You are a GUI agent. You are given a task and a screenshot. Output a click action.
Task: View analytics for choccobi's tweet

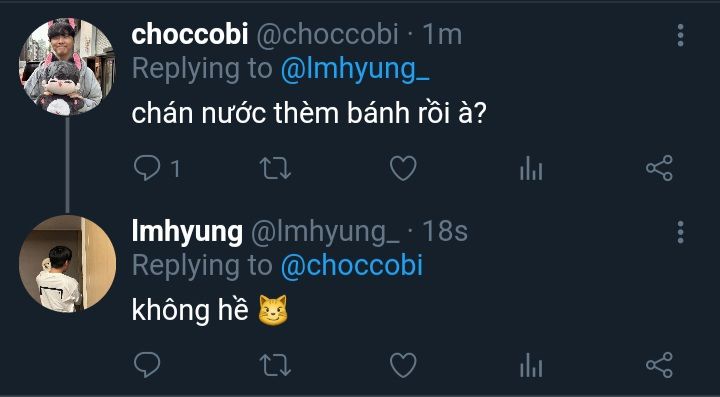[531, 168]
